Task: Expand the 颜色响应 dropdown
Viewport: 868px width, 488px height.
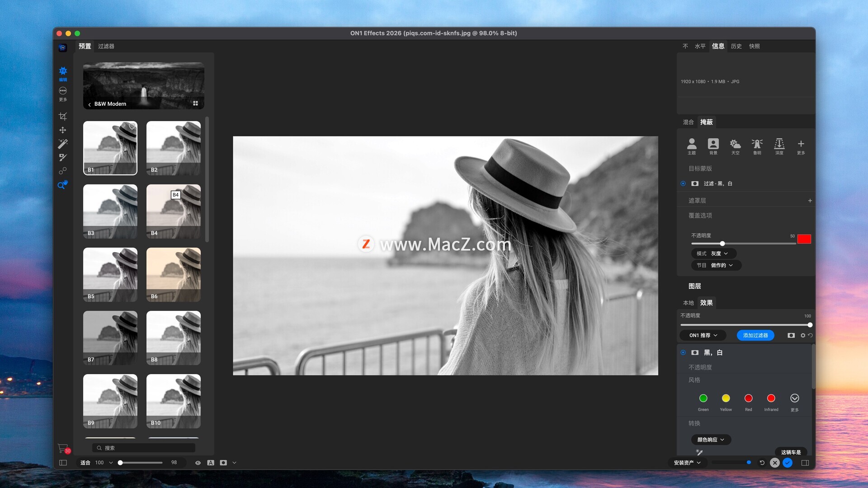Action: coord(711,440)
